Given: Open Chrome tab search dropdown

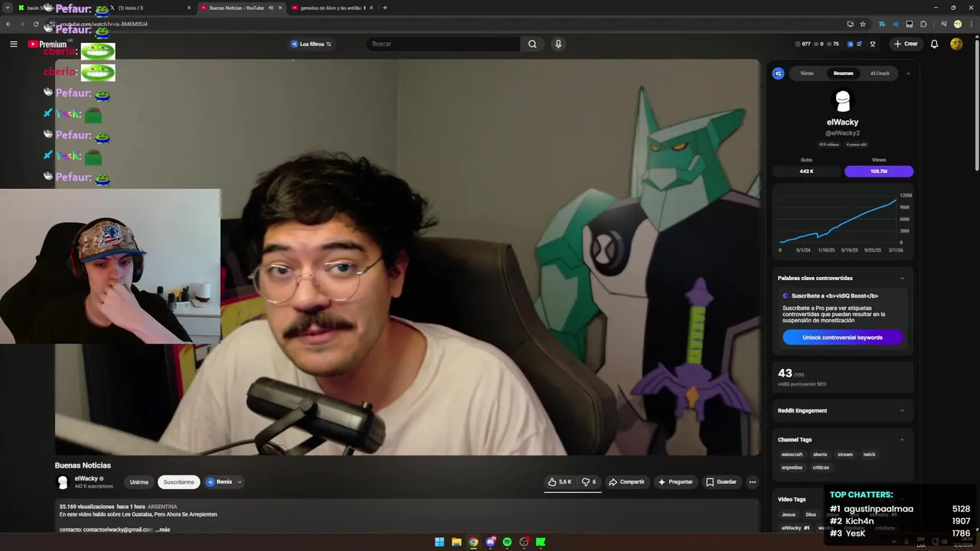Looking at the screenshot, I should [8, 8].
